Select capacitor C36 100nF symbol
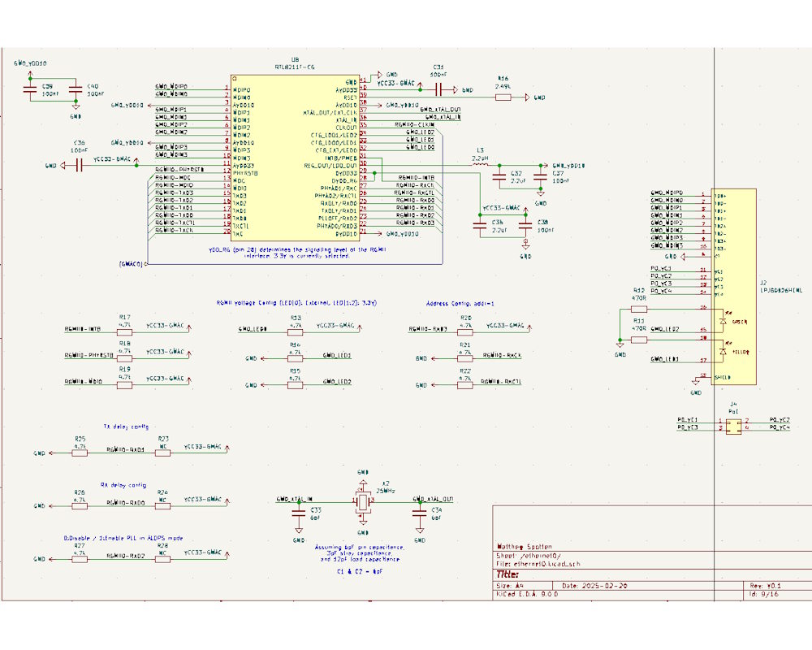The image size is (812, 650). [x=80, y=165]
